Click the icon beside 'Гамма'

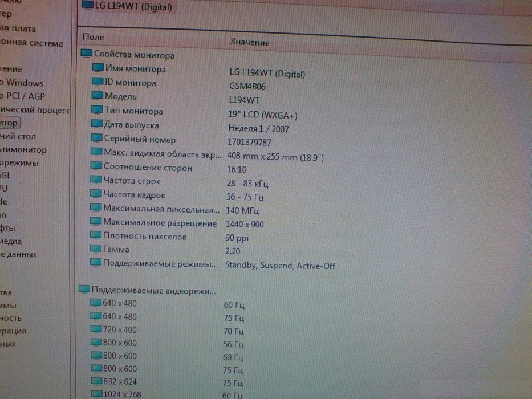(x=96, y=249)
